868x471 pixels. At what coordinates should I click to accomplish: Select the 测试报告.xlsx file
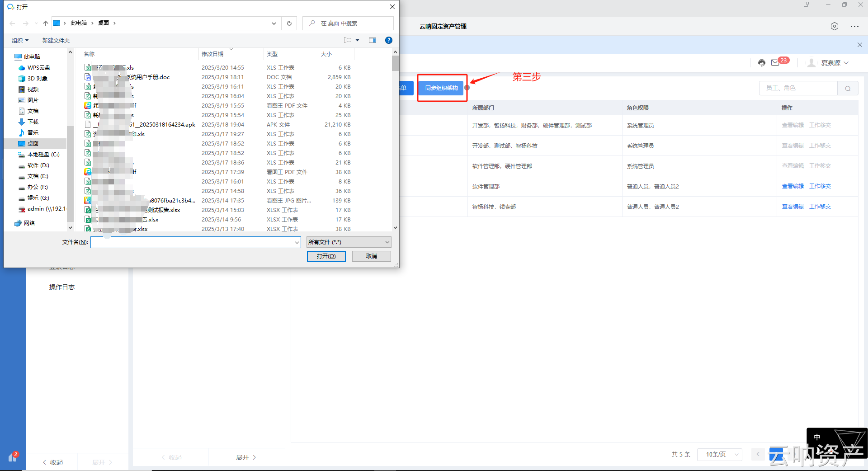[x=132, y=210]
